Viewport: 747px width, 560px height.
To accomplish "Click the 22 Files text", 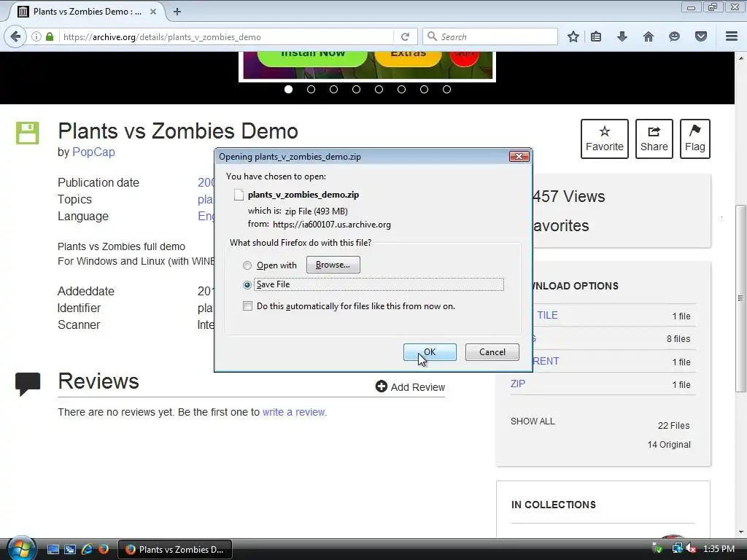I will 673,426.
